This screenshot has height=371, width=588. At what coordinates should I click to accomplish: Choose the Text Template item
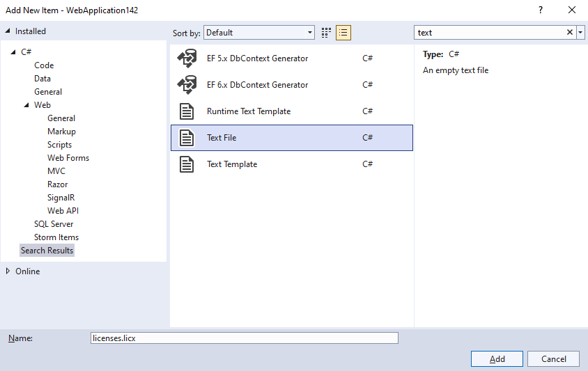pos(292,164)
